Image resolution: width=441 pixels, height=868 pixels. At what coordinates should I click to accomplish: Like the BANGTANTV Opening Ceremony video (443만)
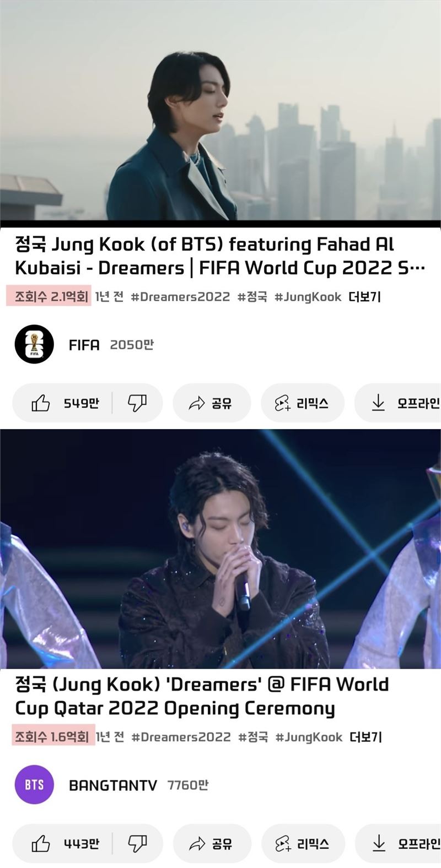pos(63,843)
